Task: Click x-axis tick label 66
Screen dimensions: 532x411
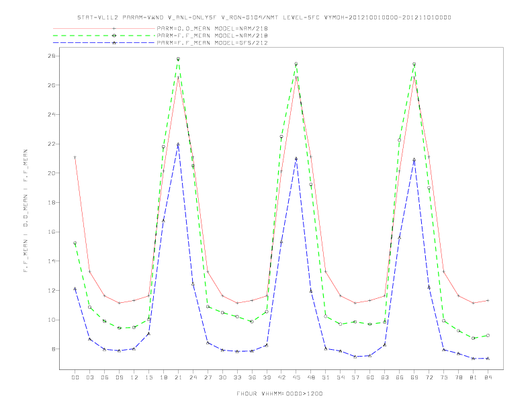Action: click(x=400, y=377)
